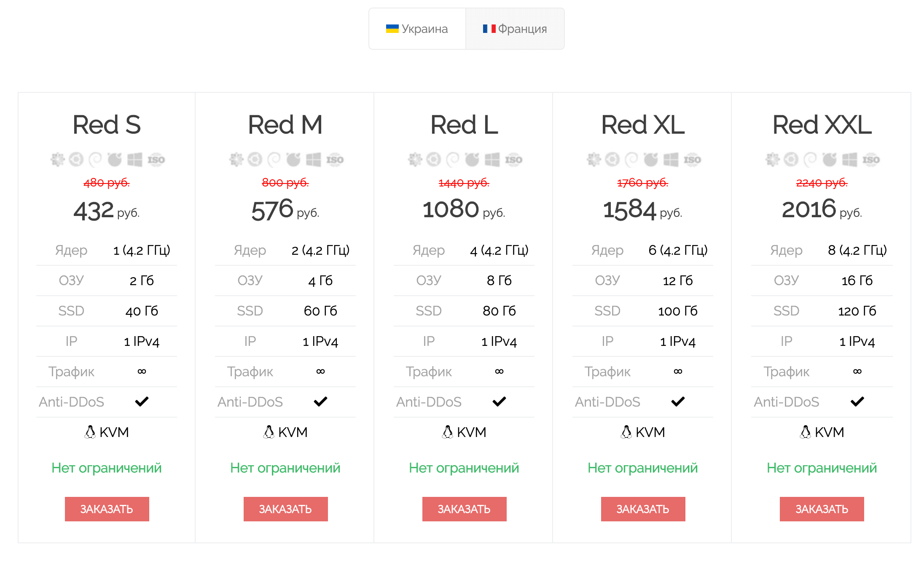Click the Linux penguin KVM icon in Red L
The height and width of the screenshot is (561, 924).
447,432
